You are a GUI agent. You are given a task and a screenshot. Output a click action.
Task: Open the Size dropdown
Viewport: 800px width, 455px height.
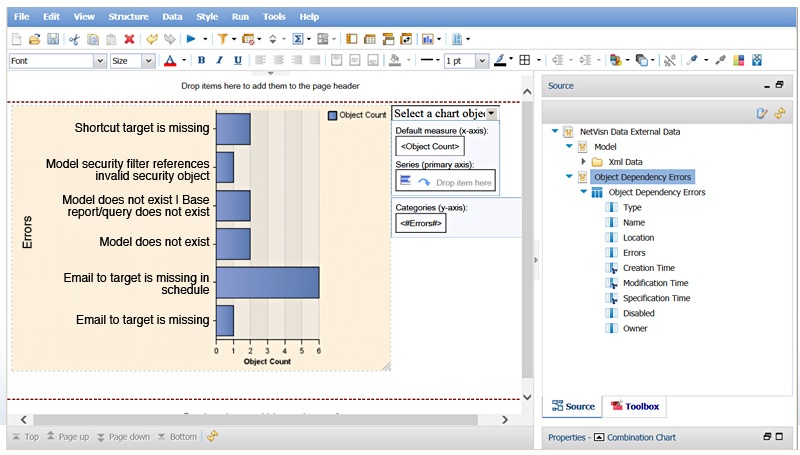[x=148, y=61]
